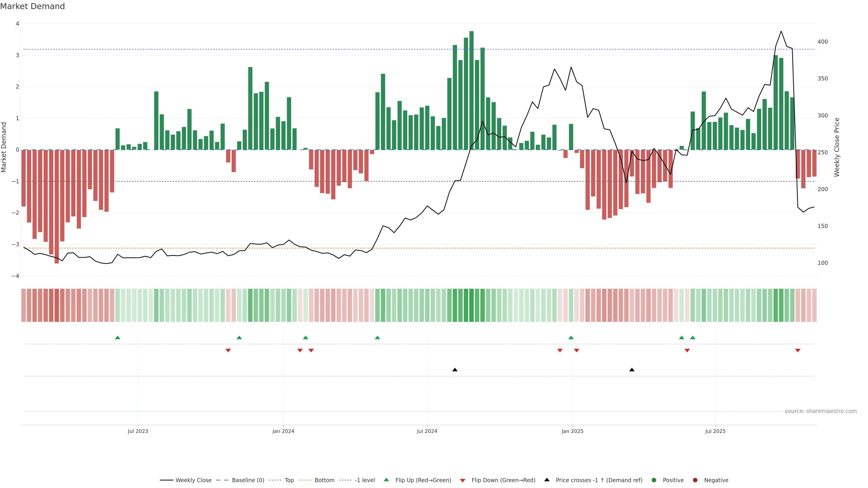The image size is (868, 488).
Task: Click the last red flip-down marker after Jul 2025
Action: (x=797, y=351)
